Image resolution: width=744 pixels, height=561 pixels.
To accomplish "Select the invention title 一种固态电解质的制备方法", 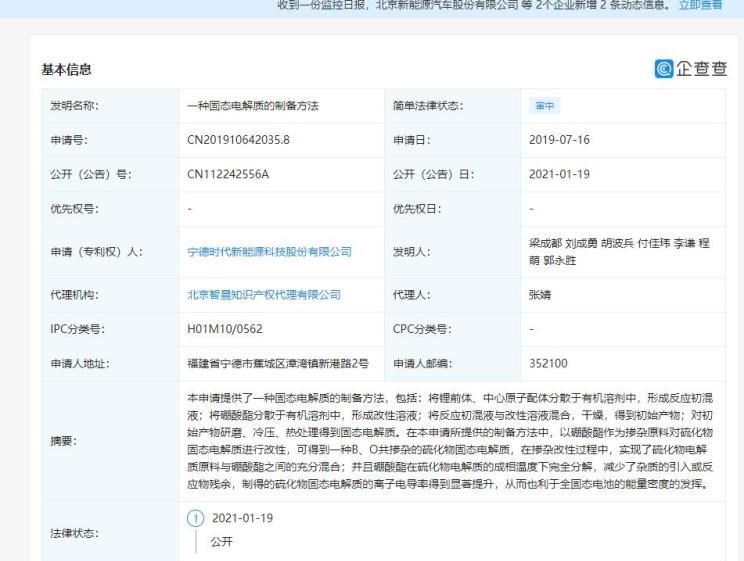I will pyautogui.click(x=253, y=106).
